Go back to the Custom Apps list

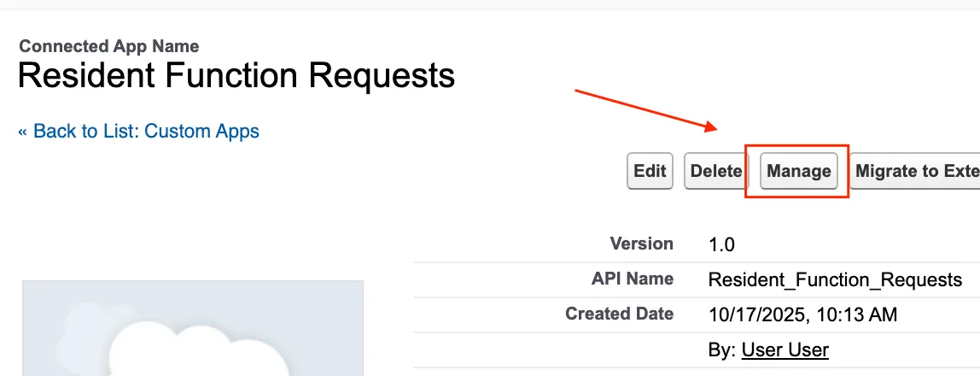[x=145, y=131]
